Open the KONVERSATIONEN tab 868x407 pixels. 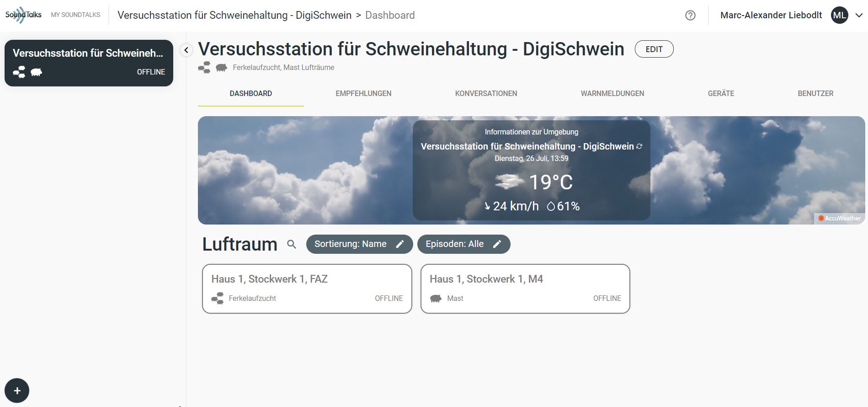486,94
